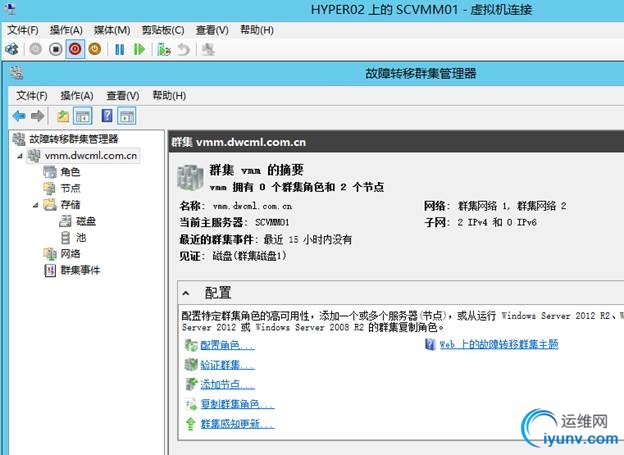Open the 剪贴板(C) menu
Viewport: 624px width, 455px height.
point(163,30)
